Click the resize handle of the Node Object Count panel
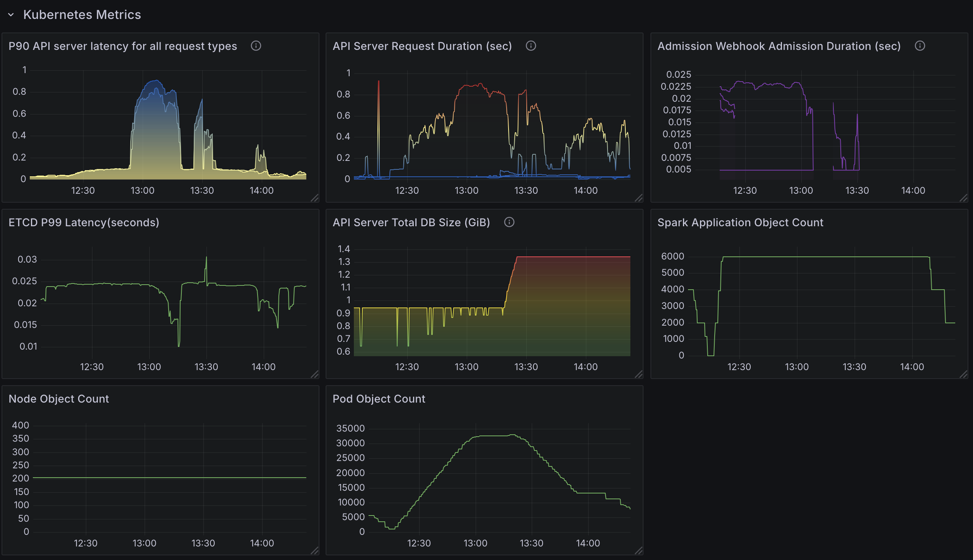Viewport: 973px width, 560px height. pyautogui.click(x=314, y=551)
